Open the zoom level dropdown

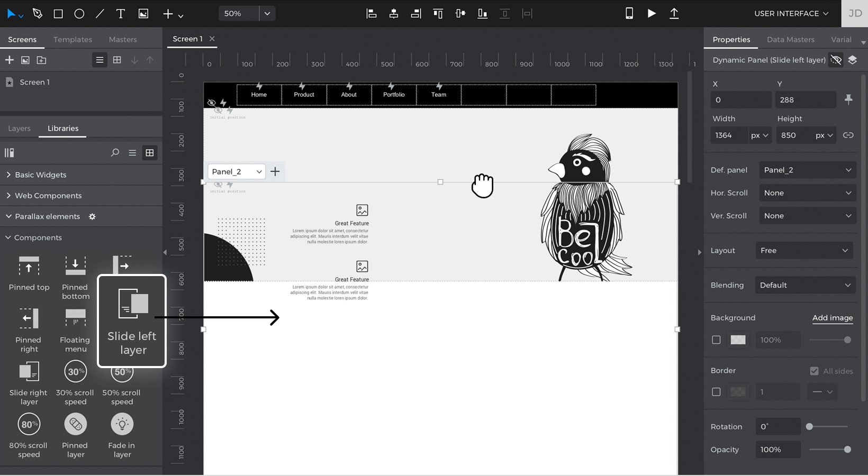pos(267,14)
